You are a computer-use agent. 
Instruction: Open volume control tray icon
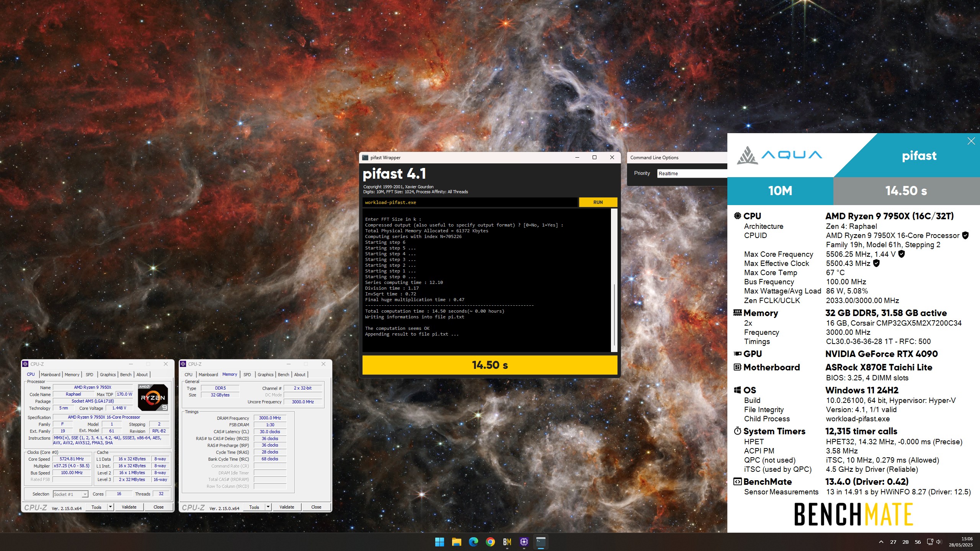938,542
